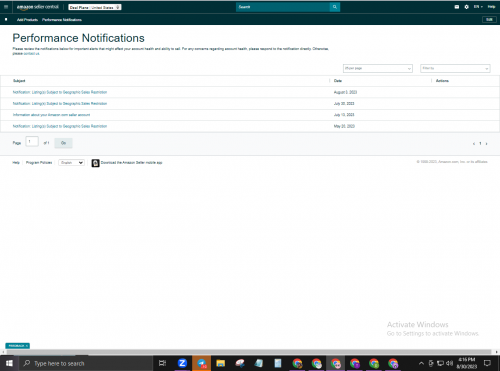Open the footer English language selector
The image size is (500, 371).
click(71, 163)
